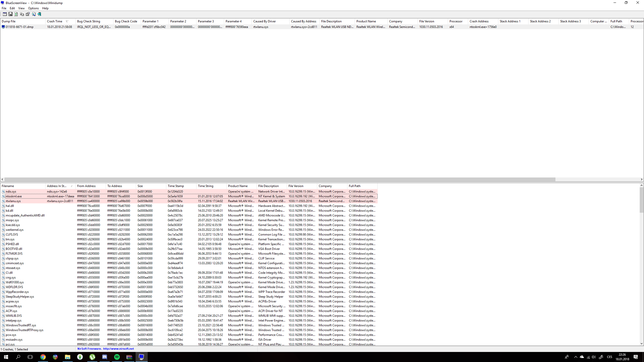Screen dimensions: 644x362
Task: Click the Save Selected Items floppy icon
Action: (x=10, y=14)
